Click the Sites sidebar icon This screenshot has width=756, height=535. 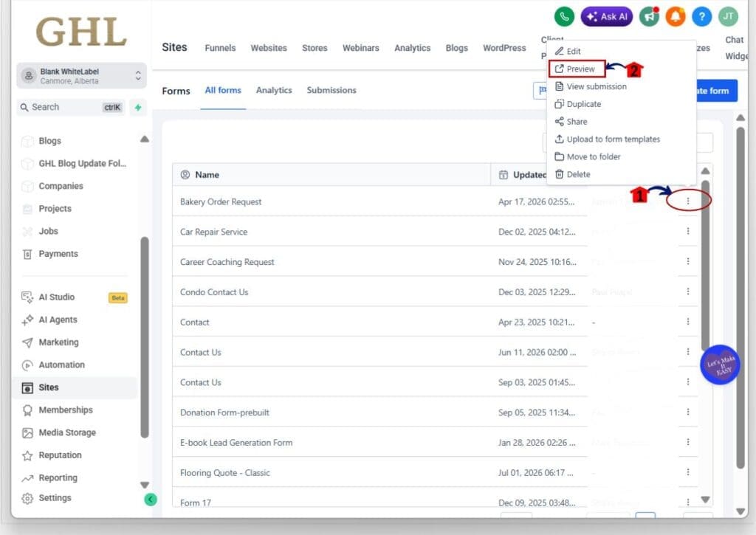pos(27,387)
